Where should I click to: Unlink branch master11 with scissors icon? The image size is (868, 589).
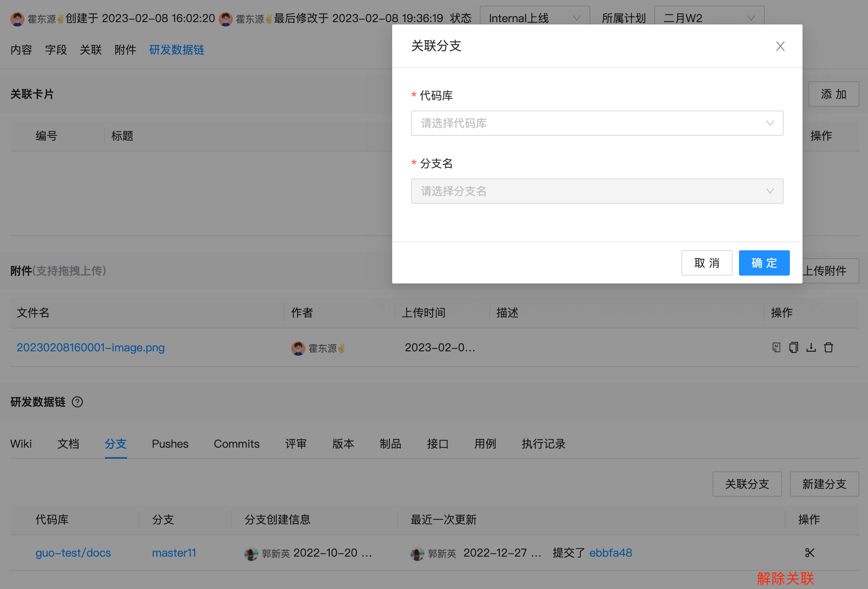[x=810, y=553]
